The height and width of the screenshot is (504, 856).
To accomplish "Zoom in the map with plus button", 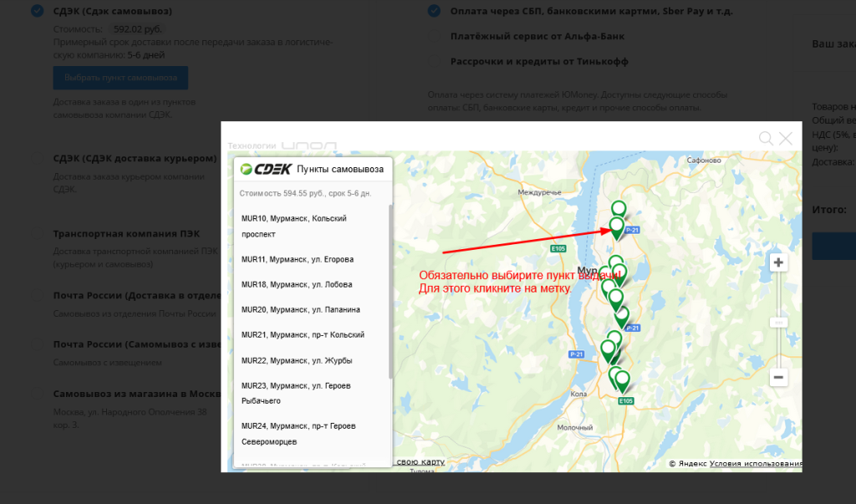I will tap(778, 262).
